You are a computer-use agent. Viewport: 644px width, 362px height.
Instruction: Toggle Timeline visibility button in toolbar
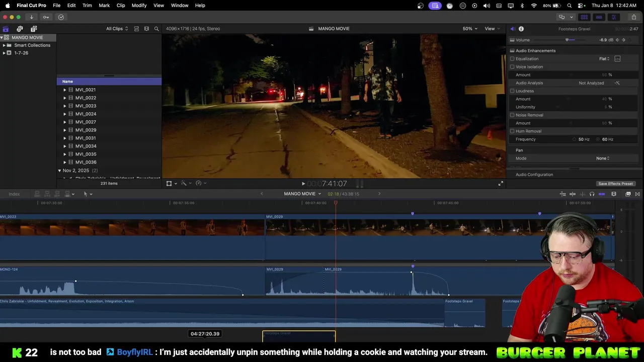(599, 17)
